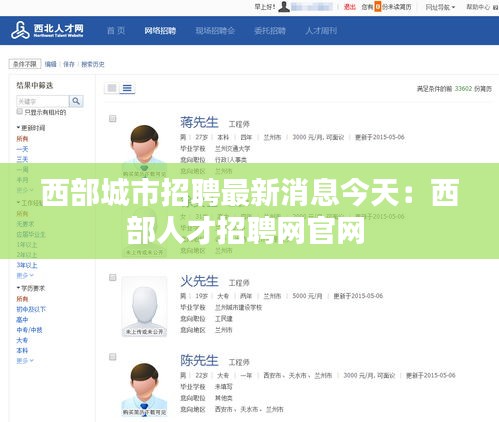The image size is (499, 422).
Task: Open the unread resume count badge
Action: pos(377,7)
